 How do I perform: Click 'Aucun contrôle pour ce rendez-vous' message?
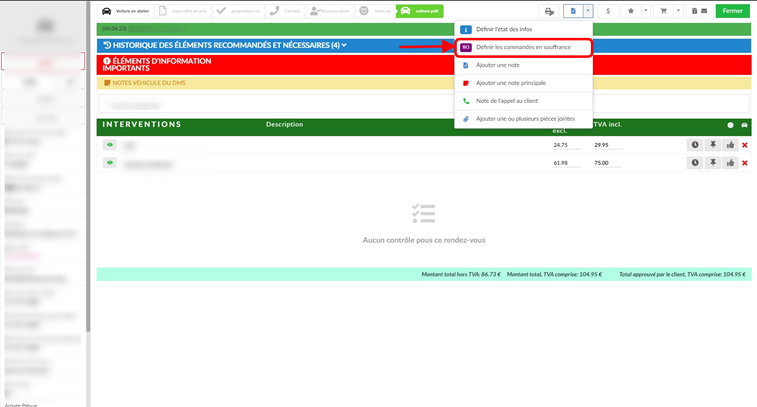[x=424, y=240]
